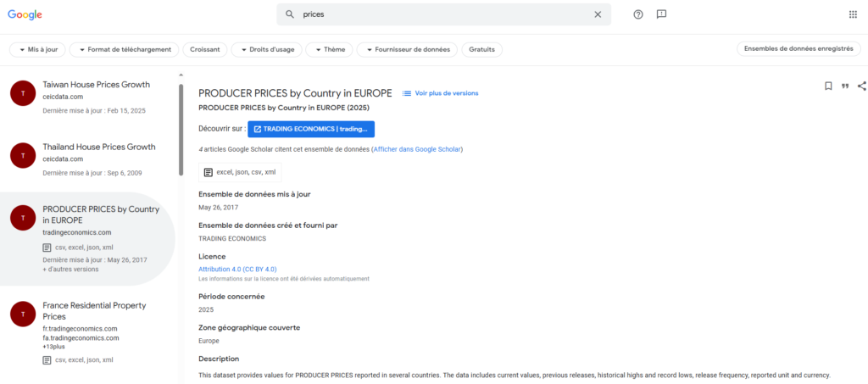Bookmark this dataset with save icon
The height and width of the screenshot is (384, 868).
point(828,86)
